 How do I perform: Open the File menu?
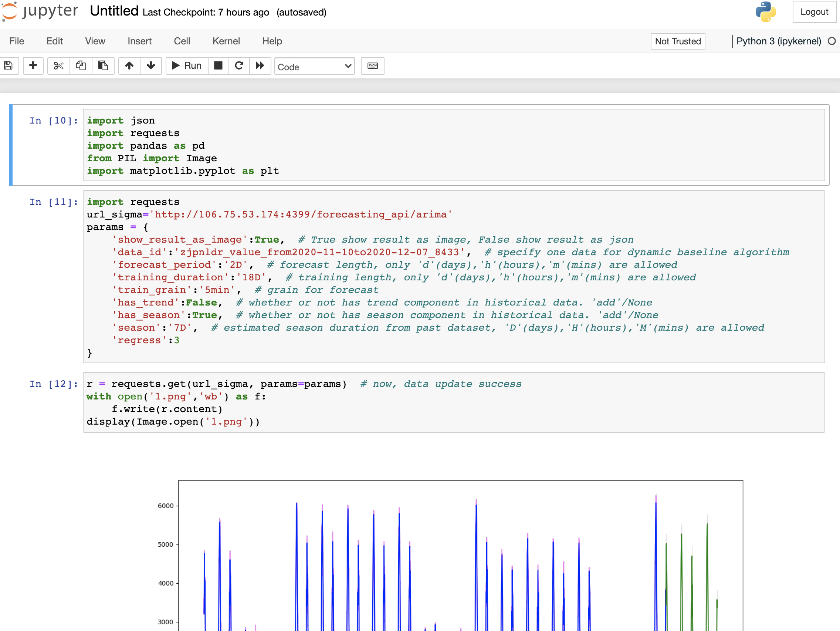pos(17,41)
